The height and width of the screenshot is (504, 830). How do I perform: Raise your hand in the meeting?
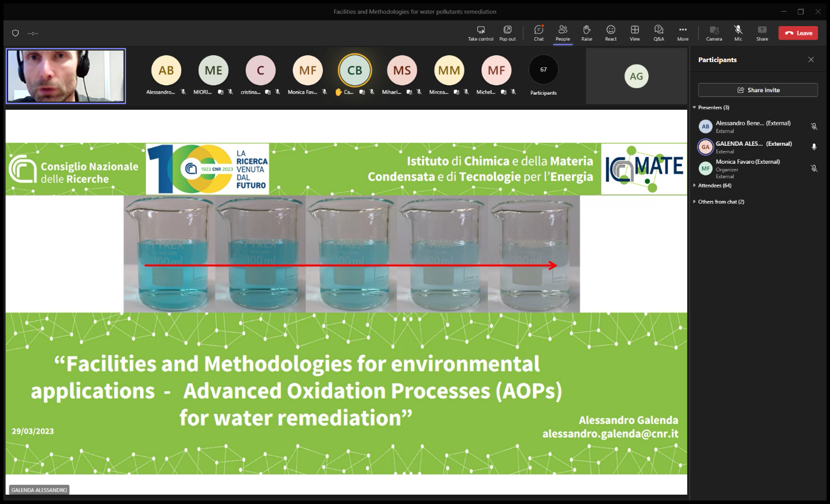[587, 33]
